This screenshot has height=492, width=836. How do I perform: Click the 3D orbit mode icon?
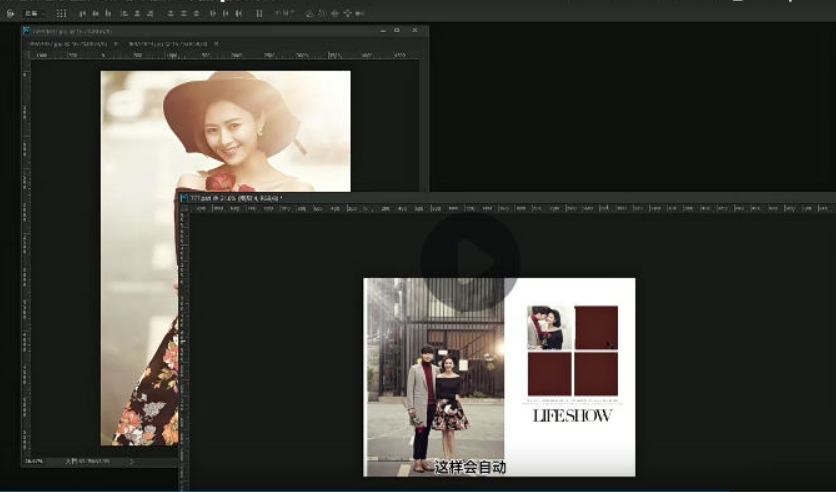click(x=310, y=13)
